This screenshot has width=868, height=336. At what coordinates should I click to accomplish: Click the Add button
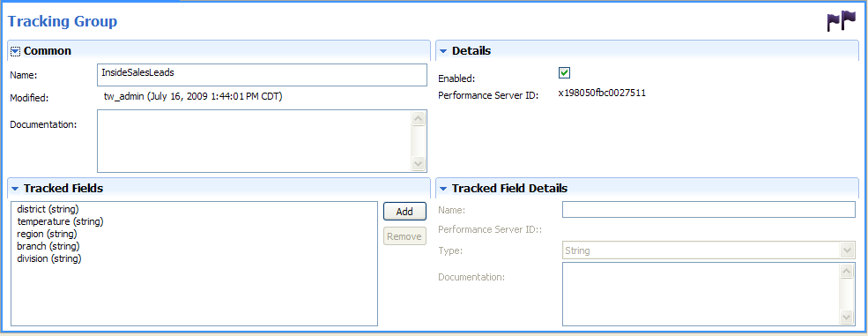click(x=404, y=211)
